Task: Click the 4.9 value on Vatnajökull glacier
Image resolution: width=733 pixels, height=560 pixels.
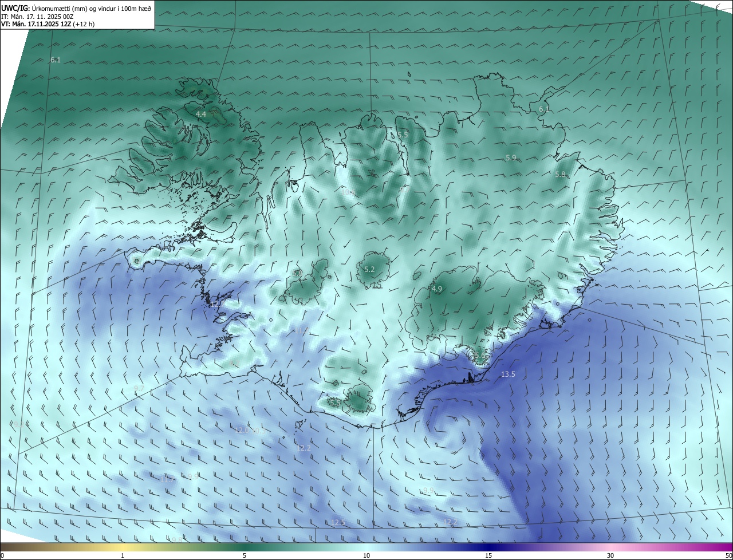Action: (x=437, y=289)
